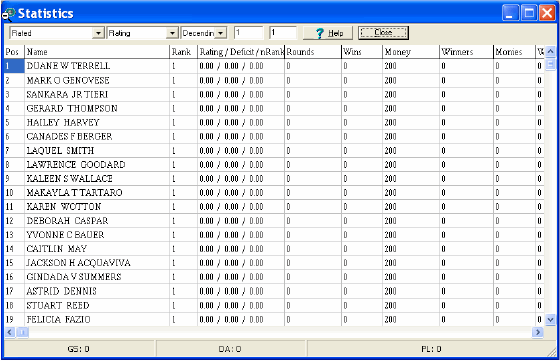Click the Close button in the toolbar
560x361 pixels.
point(383,33)
